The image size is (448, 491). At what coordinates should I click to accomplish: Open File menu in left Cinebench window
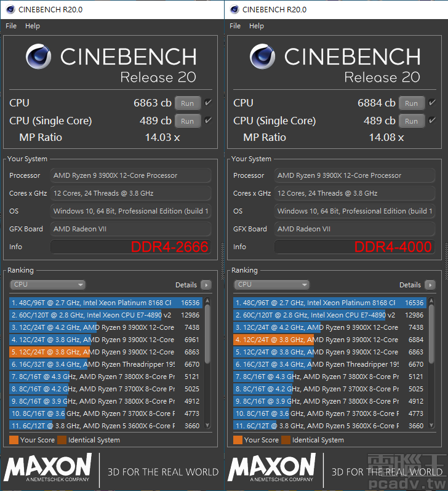(x=11, y=26)
